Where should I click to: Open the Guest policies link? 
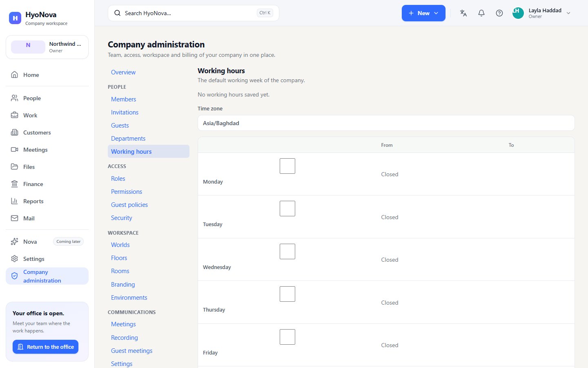[x=129, y=205]
